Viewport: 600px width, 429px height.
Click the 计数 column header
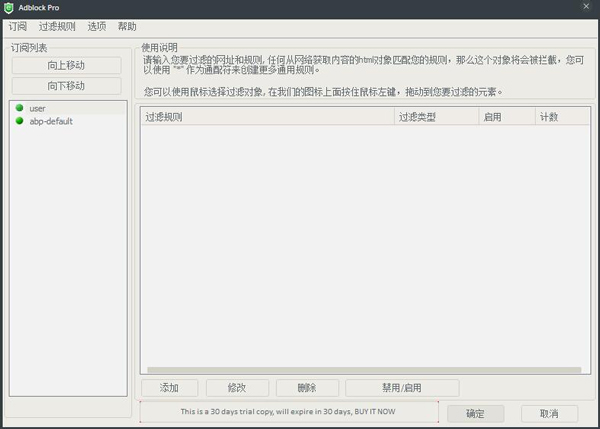[562, 117]
